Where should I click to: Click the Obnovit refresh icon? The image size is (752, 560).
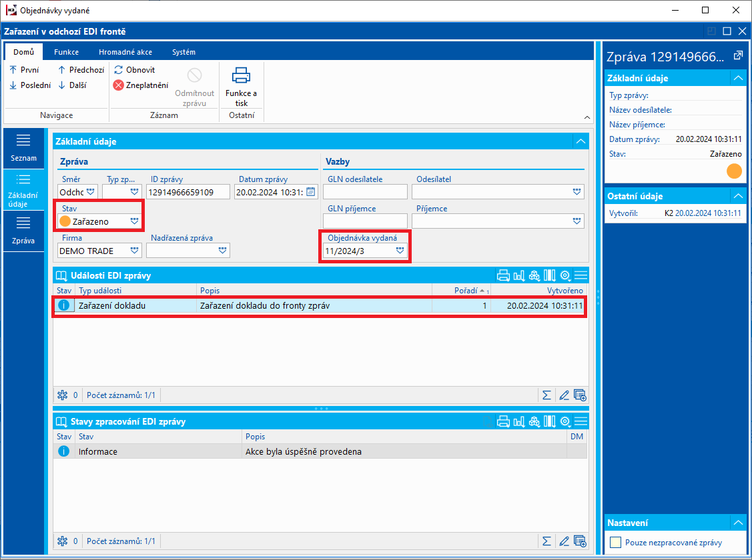pyautogui.click(x=119, y=70)
